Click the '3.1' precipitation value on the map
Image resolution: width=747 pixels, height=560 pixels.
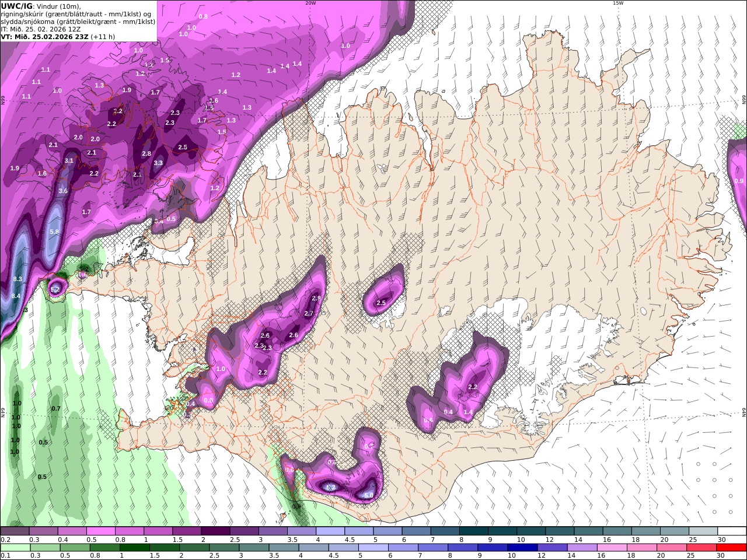tap(69, 160)
